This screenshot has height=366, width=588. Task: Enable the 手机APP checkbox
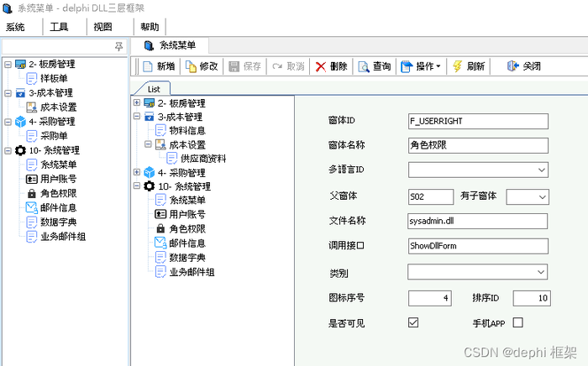pyautogui.click(x=517, y=322)
